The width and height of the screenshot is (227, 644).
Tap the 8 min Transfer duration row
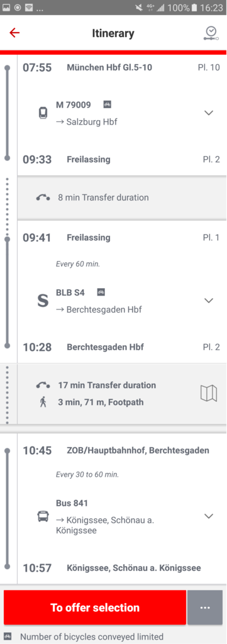121,197
